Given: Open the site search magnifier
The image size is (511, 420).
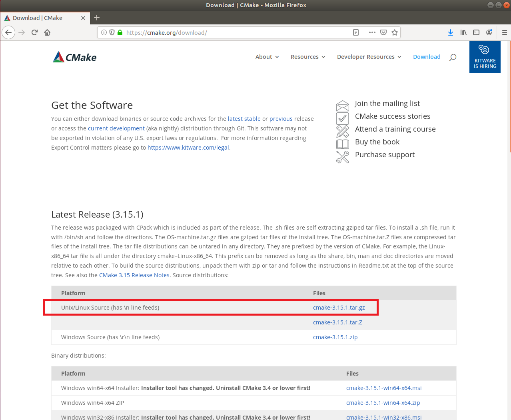Looking at the screenshot, I should (x=453, y=57).
